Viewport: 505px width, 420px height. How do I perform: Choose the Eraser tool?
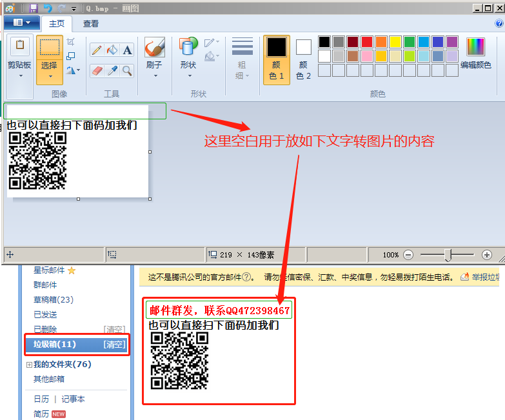[97, 70]
